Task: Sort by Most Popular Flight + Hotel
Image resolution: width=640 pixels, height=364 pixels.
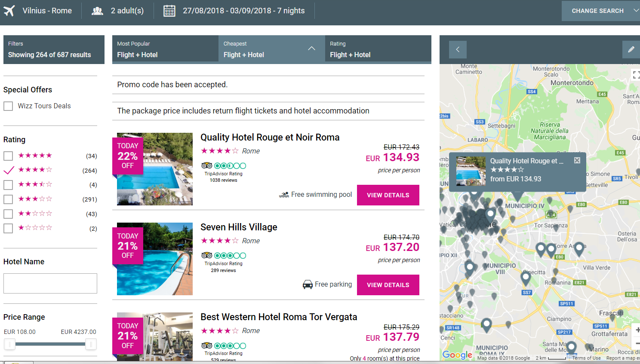Action: click(165, 49)
